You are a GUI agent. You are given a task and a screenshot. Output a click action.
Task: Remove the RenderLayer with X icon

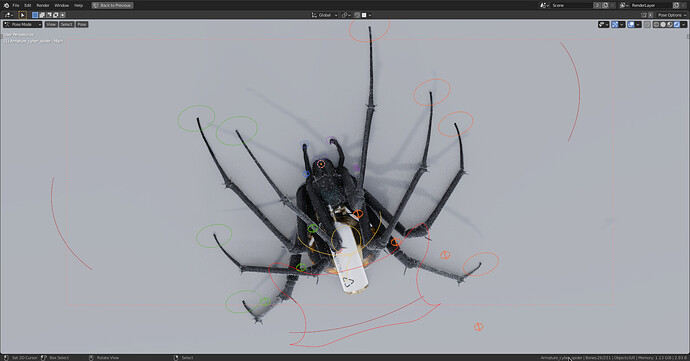(x=683, y=5)
